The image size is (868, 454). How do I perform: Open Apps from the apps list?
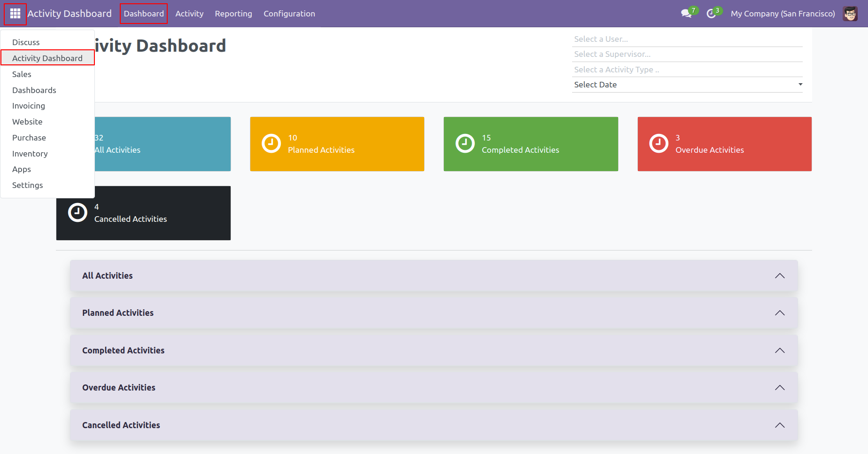click(x=47, y=169)
